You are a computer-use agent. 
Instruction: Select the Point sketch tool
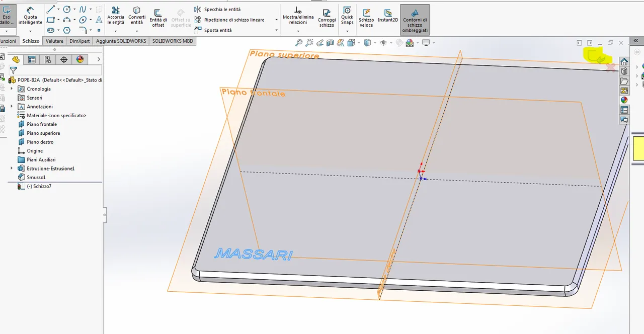coord(99,31)
